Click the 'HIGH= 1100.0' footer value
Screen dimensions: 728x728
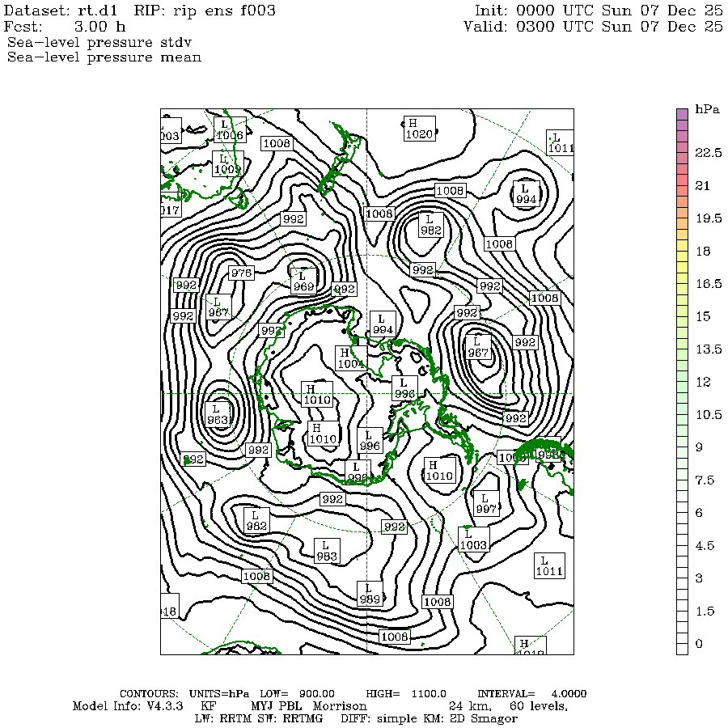click(x=406, y=694)
